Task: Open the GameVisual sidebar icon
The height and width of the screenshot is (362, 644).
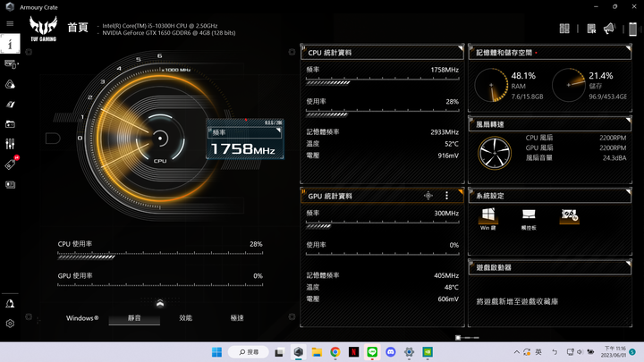Action: pos(10,105)
